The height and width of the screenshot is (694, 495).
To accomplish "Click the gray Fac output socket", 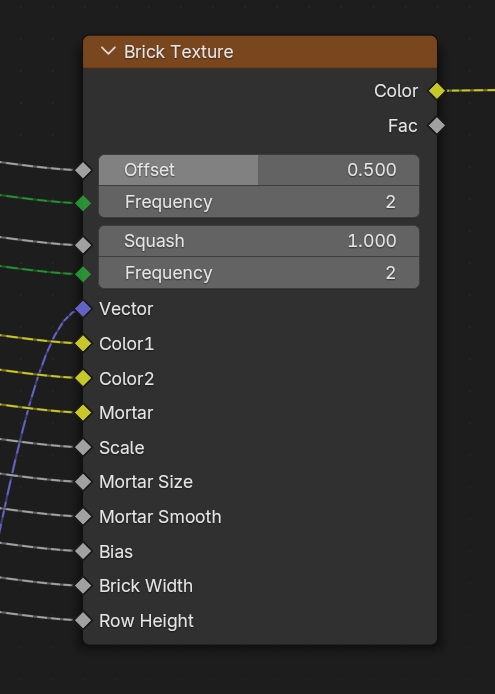I will pyautogui.click(x=437, y=126).
